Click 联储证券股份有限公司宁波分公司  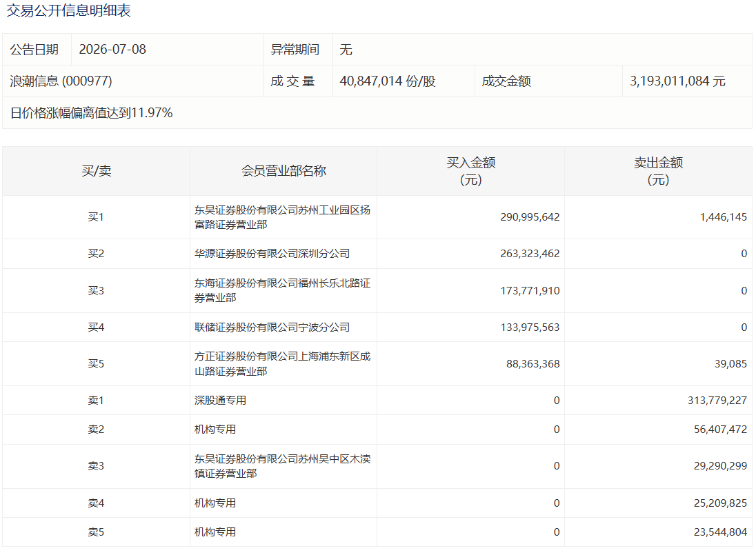point(272,327)
